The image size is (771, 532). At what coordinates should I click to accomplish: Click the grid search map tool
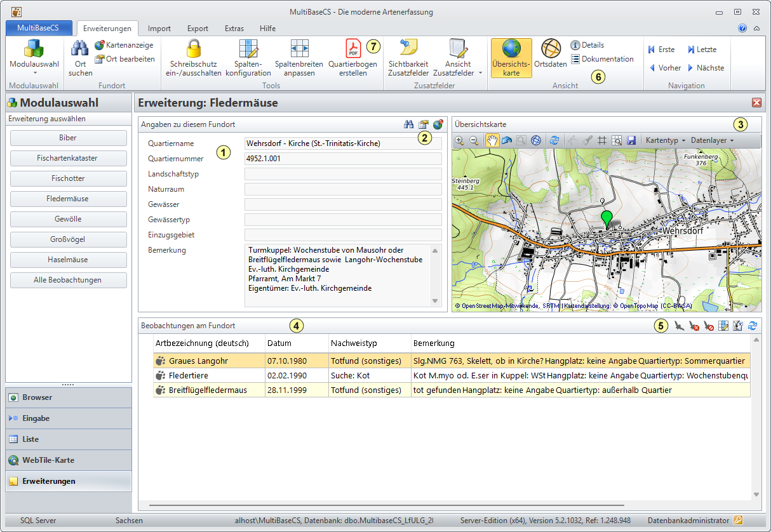617,140
